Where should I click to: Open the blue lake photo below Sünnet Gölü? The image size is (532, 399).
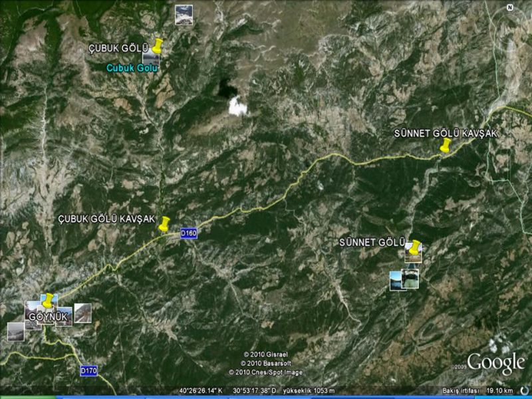(396, 280)
